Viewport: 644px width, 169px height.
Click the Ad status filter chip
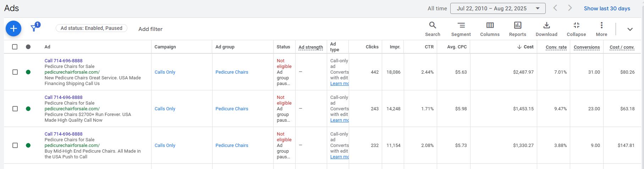(92, 28)
